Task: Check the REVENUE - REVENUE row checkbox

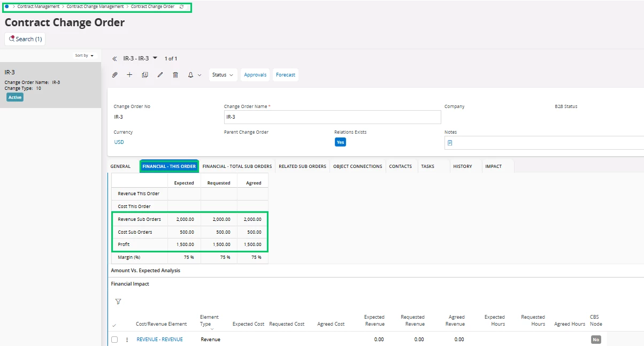Action: tap(114, 340)
